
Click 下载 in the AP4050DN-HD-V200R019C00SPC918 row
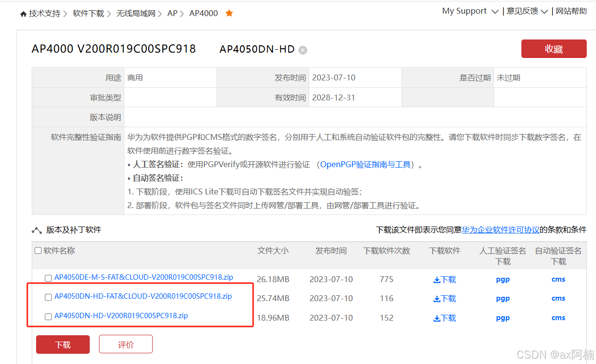point(445,318)
